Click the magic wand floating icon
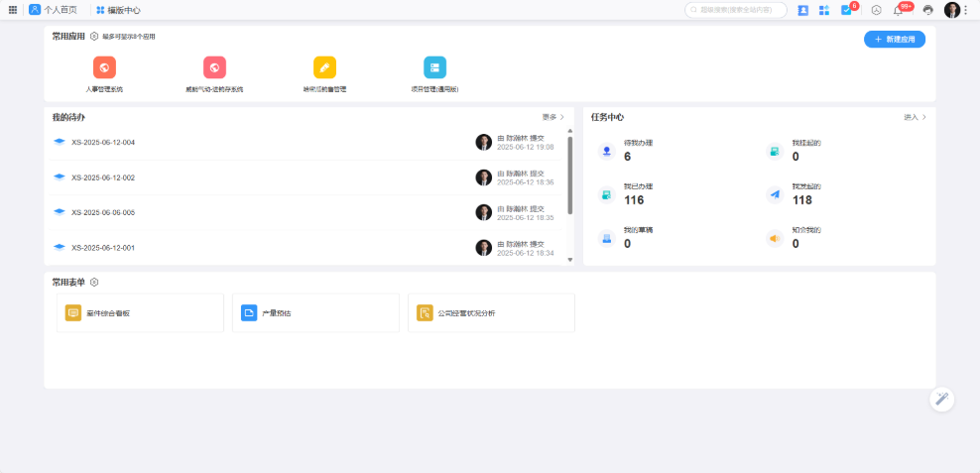 click(941, 399)
